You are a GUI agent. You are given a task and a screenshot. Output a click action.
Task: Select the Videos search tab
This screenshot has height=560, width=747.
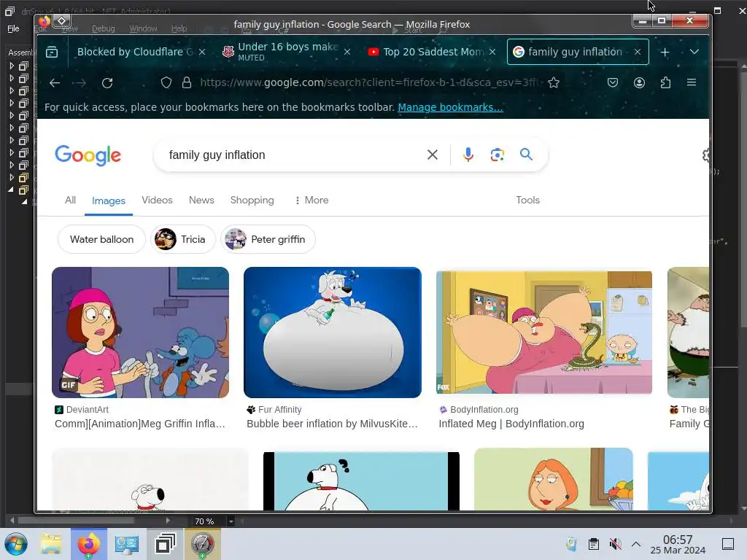(157, 201)
